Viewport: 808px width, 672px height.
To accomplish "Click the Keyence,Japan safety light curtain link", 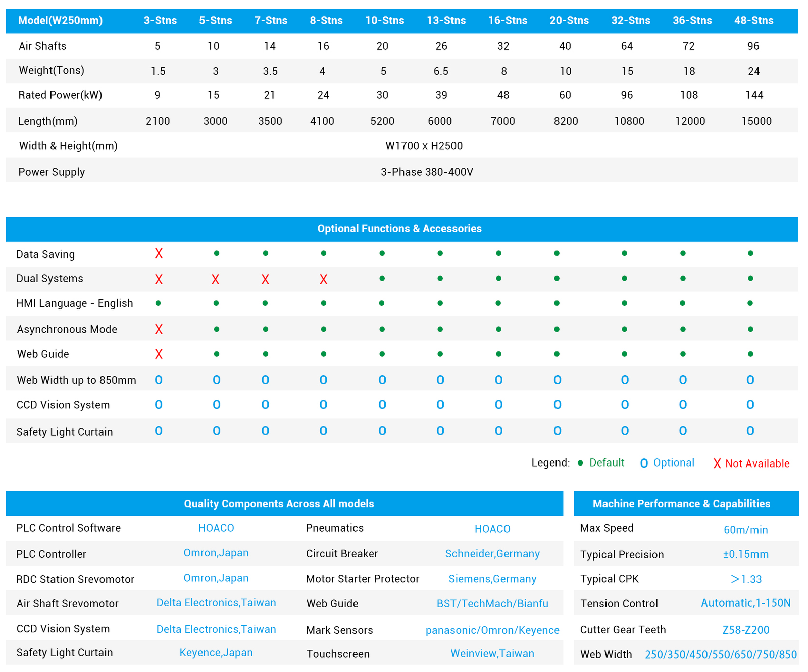I will [x=216, y=653].
